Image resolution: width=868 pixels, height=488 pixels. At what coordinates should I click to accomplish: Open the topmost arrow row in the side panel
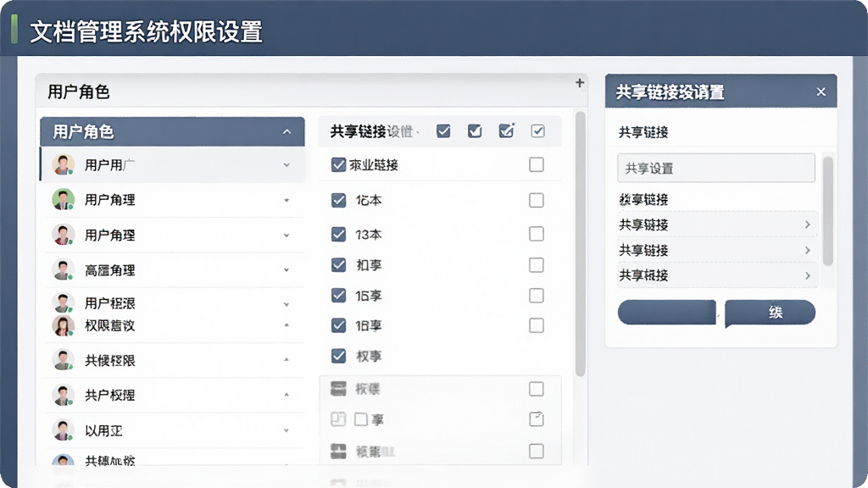tap(717, 225)
